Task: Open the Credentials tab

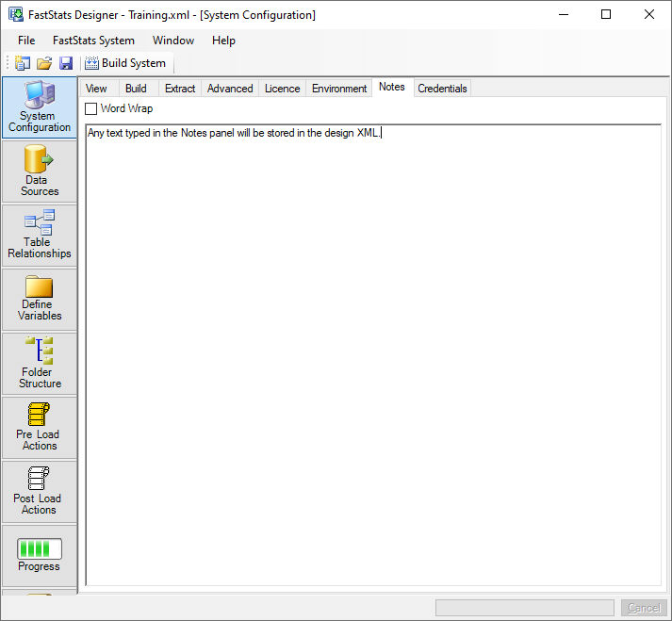Action: coord(442,89)
